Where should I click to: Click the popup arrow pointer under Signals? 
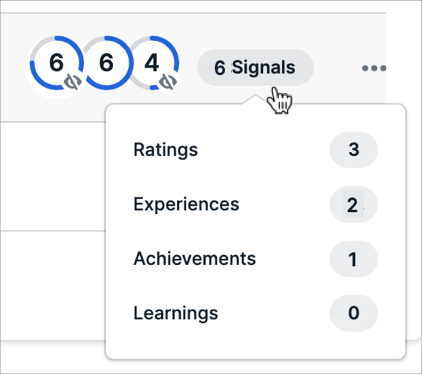tap(256, 99)
